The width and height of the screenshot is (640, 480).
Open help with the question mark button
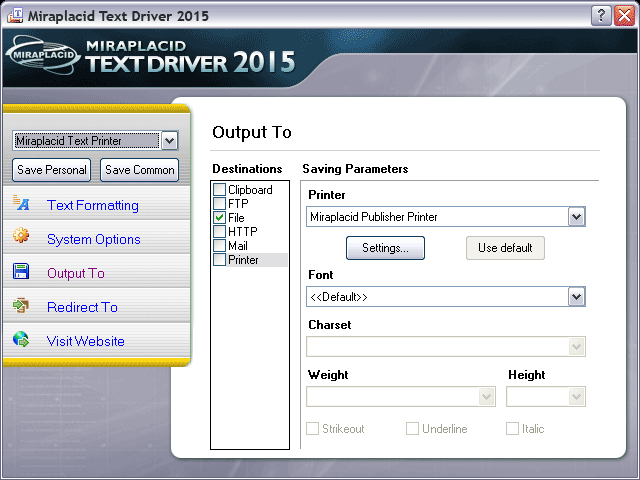point(601,16)
